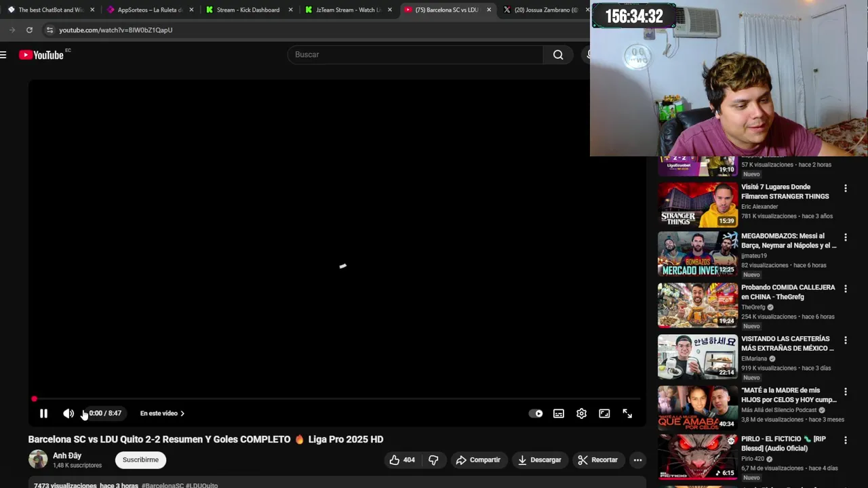Pause the video with the pause button
The image size is (868, 488).
click(43, 413)
